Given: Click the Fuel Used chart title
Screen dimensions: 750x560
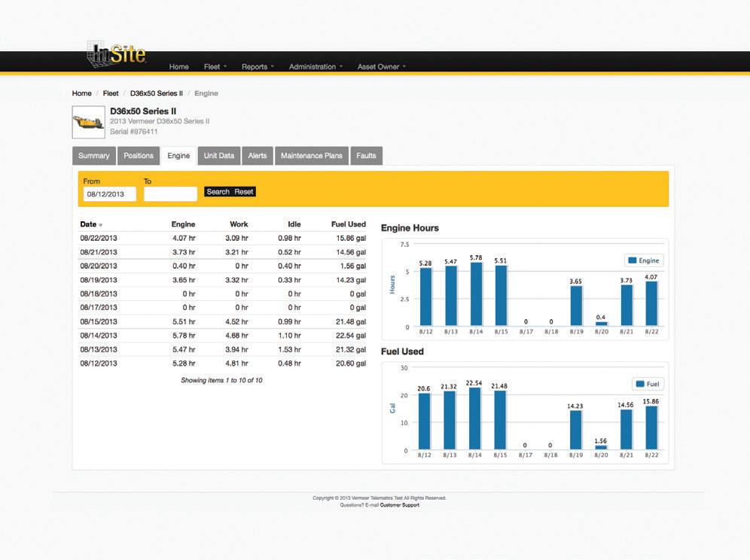Looking at the screenshot, I should pos(402,352).
